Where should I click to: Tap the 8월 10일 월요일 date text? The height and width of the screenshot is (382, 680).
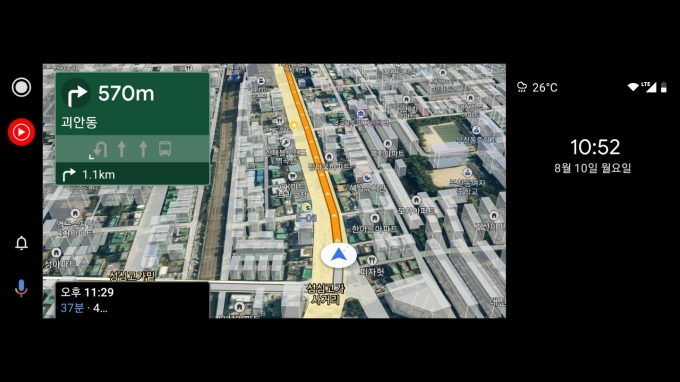point(592,168)
